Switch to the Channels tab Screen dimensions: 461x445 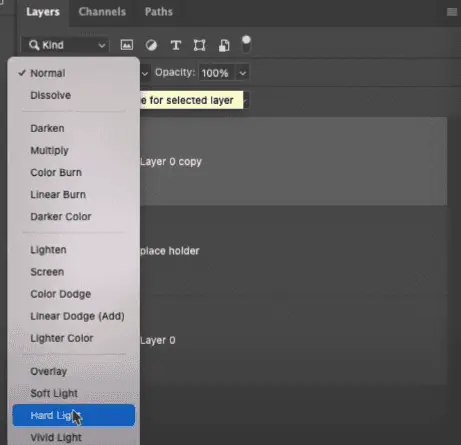click(x=102, y=12)
